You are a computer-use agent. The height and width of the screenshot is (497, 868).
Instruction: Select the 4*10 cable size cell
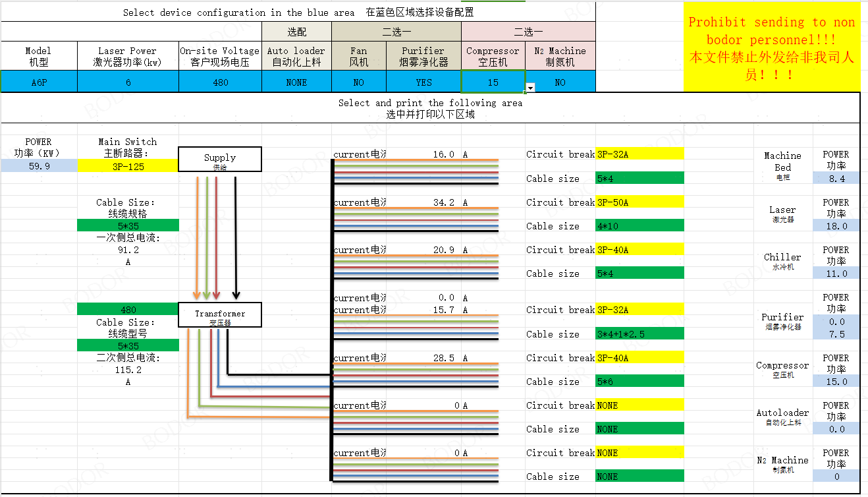coord(639,226)
